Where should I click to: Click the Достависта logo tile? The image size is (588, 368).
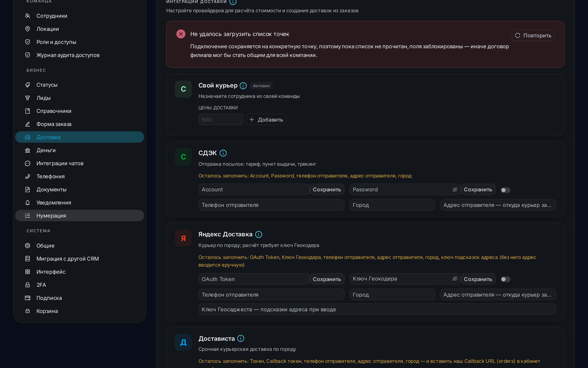[183, 342]
